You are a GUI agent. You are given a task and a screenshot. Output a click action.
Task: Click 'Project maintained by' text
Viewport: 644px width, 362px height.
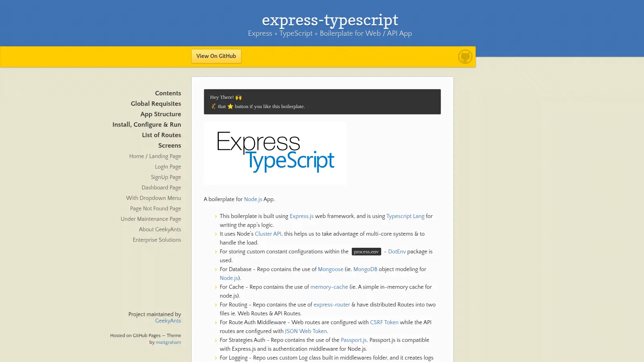[155, 315]
